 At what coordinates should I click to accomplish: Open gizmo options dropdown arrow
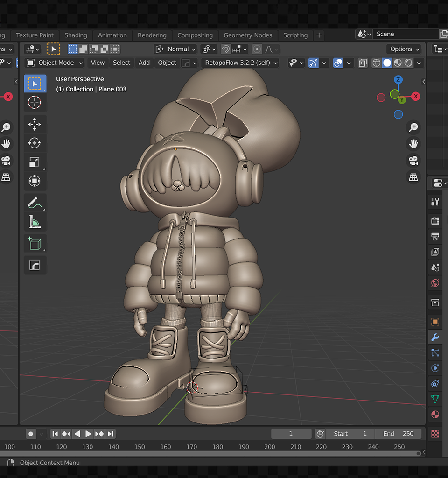[x=324, y=63]
